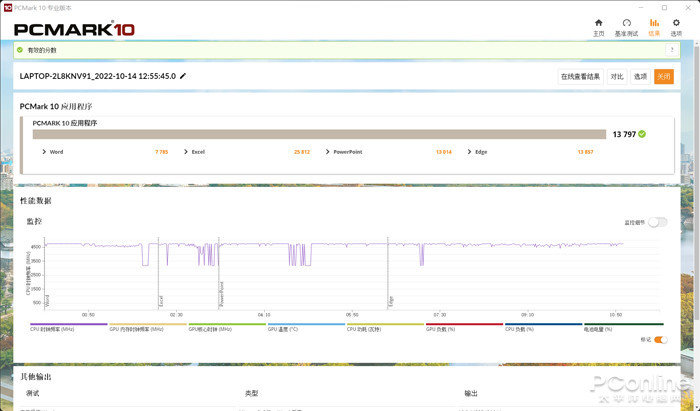Go to the Home (主页) tab

pyautogui.click(x=598, y=28)
